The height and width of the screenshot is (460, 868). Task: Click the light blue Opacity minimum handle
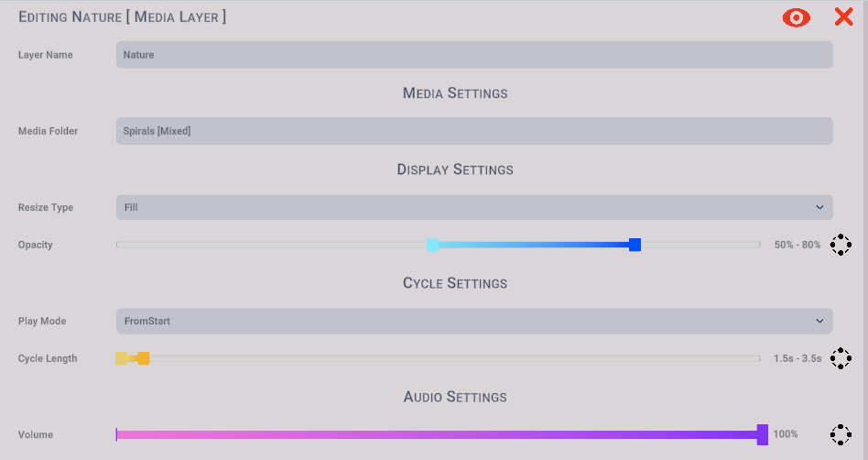(x=432, y=245)
